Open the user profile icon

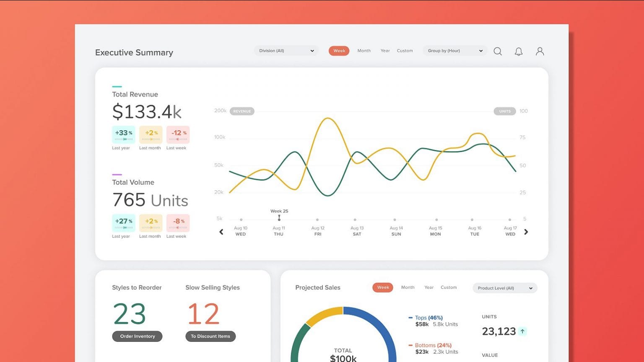click(540, 51)
